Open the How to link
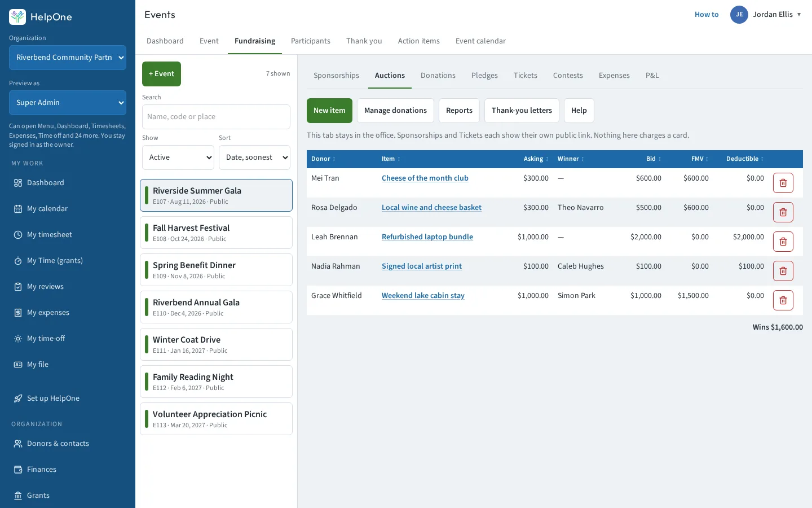This screenshot has width=812, height=508. pos(707,15)
